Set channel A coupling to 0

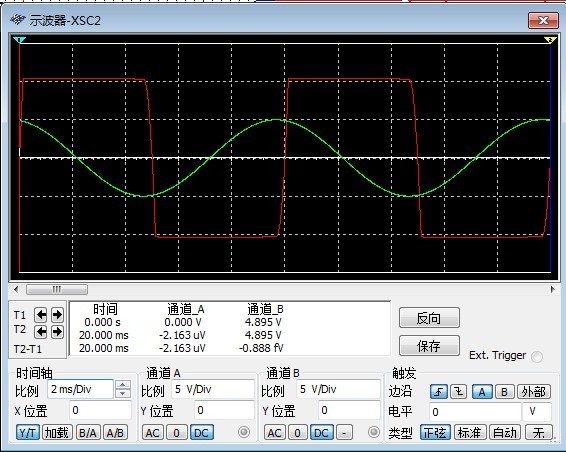pyautogui.click(x=176, y=433)
